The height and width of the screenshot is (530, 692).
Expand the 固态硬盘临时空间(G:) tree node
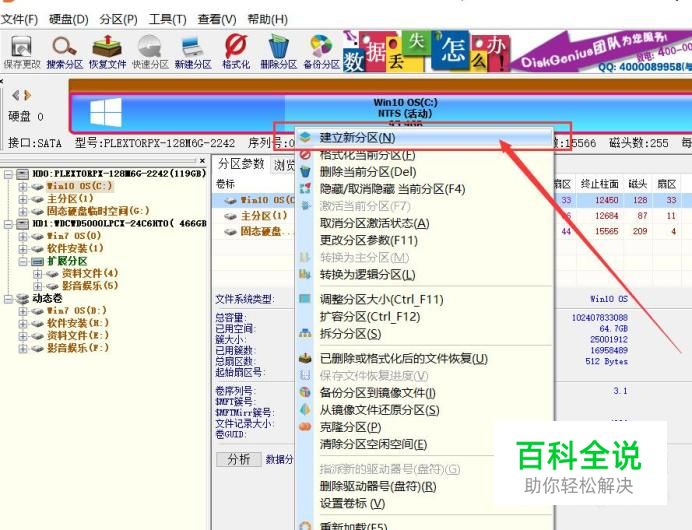click(23, 211)
